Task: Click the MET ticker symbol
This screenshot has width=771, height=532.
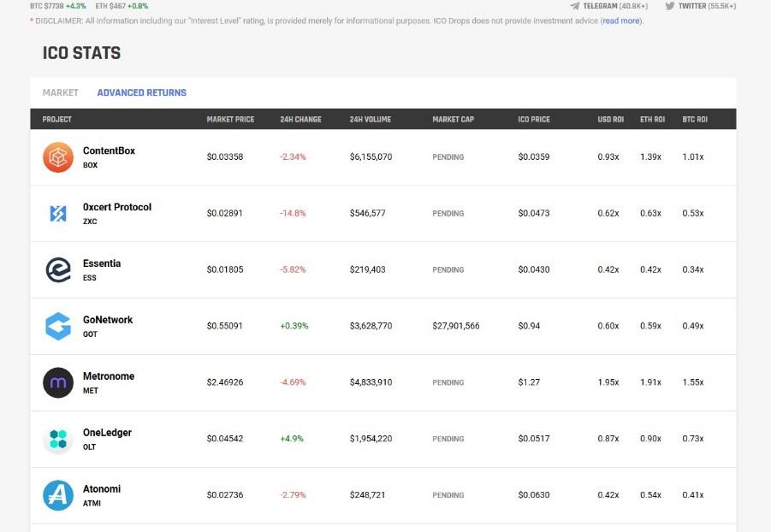Action: 91,390
